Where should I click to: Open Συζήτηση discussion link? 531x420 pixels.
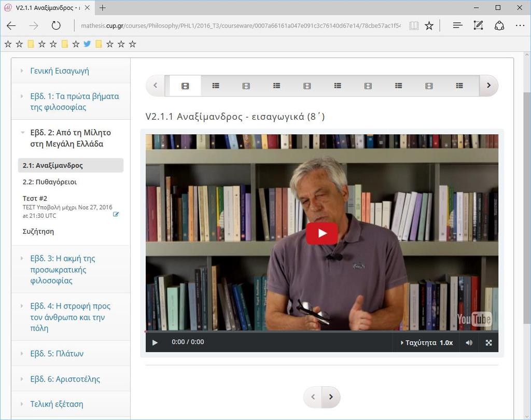[x=38, y=232]
